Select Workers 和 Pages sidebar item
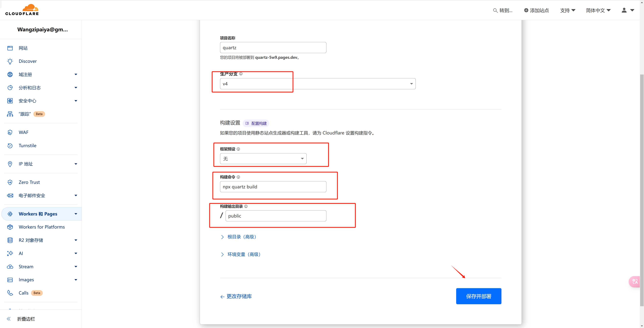Viewport: 644px width, 328px height. (38, 214)
